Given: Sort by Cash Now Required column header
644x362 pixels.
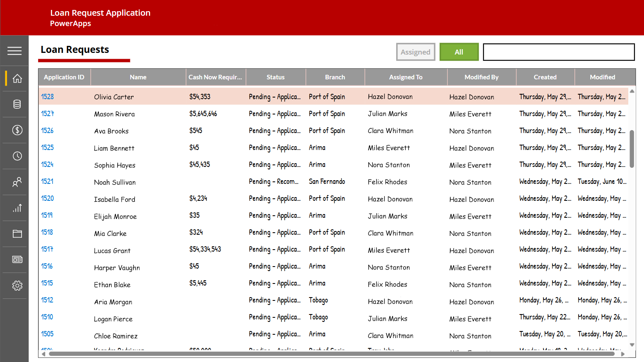Looking at the screenshot, I should 215,77.
